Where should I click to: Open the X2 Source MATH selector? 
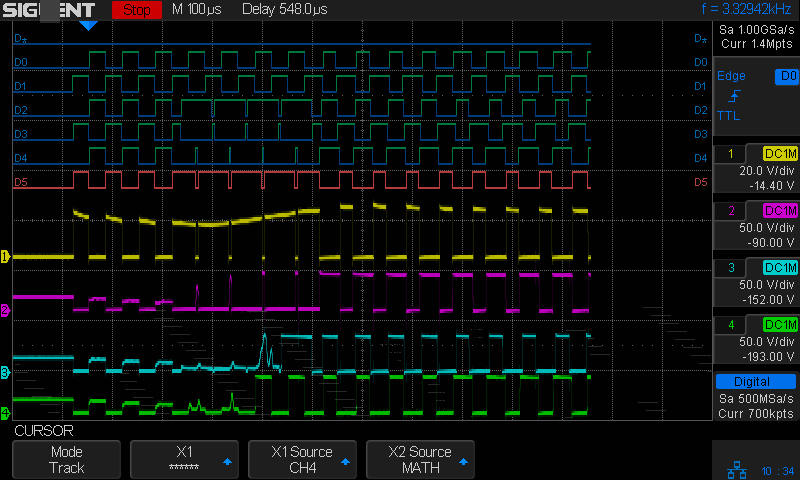(420, 459)
